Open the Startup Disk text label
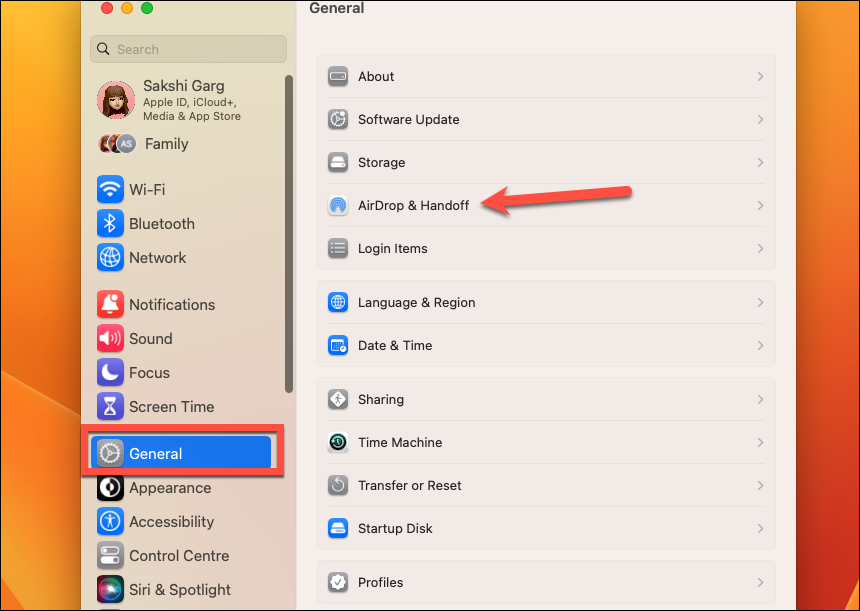 tap(395, 528)
